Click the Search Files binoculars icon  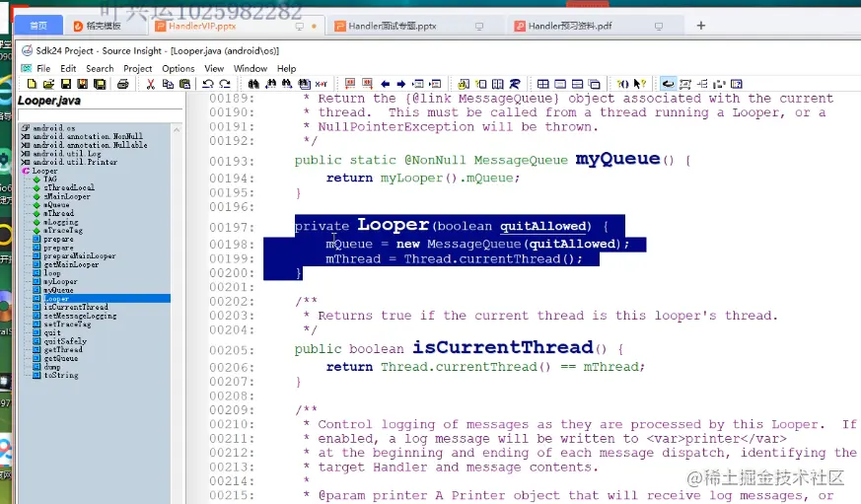(304, 84)
